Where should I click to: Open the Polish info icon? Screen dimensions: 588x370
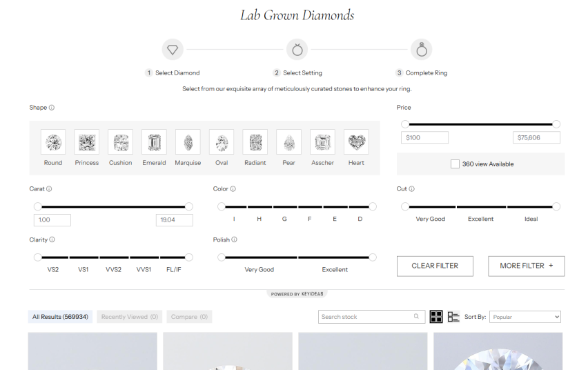[x=235, y=240]
